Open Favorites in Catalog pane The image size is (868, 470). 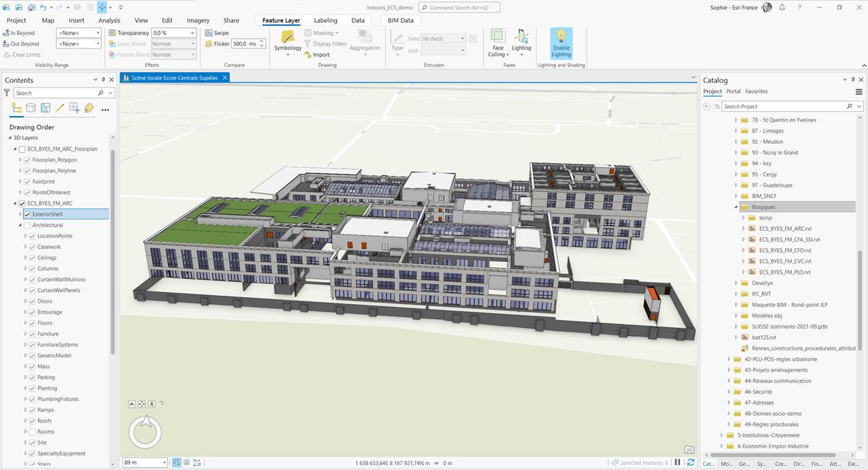(756, 91)
